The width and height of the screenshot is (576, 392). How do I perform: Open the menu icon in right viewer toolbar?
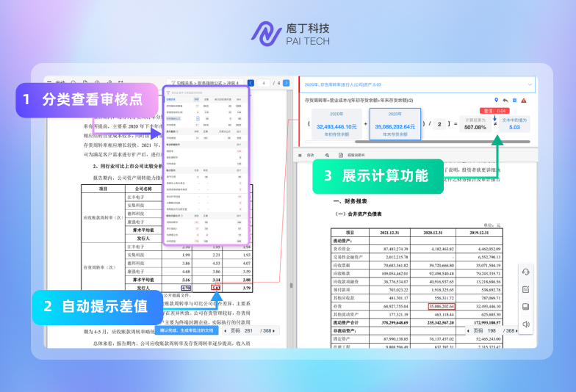point(300,156)
